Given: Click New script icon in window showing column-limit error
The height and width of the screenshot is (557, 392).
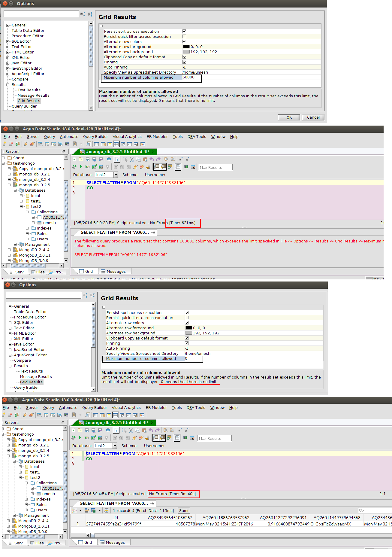Looking at the screenshot, I should (74, 159).
